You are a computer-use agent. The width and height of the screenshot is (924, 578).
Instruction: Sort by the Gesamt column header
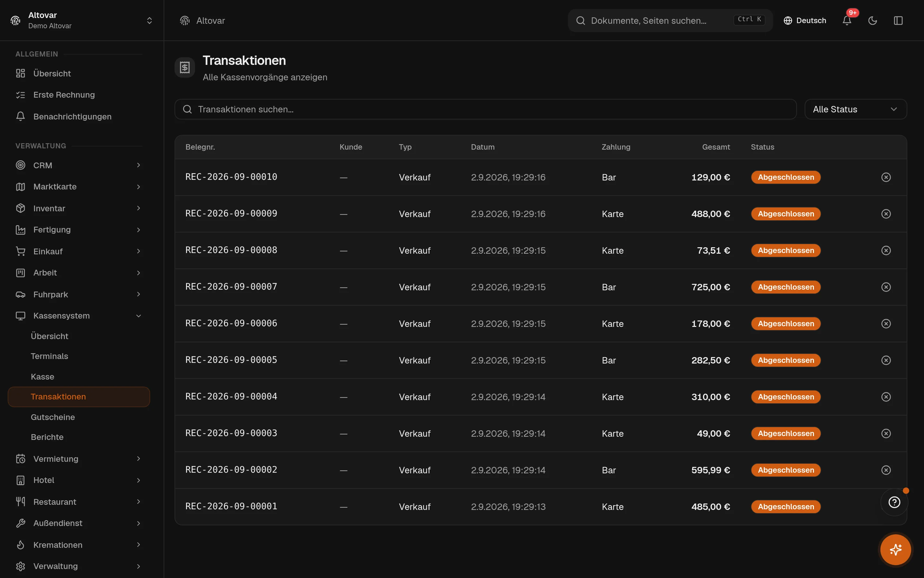(x=716, y=147)
